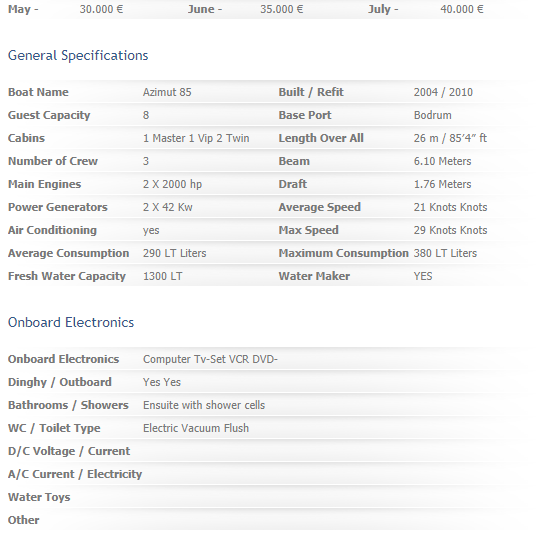Click the Boat Name label
Screen dimensions: 537x539
(x=38, y=92)
